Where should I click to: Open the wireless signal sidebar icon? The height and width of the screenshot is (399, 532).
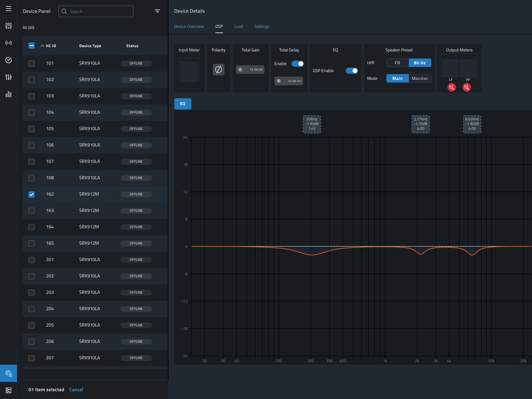pos(8,43)
